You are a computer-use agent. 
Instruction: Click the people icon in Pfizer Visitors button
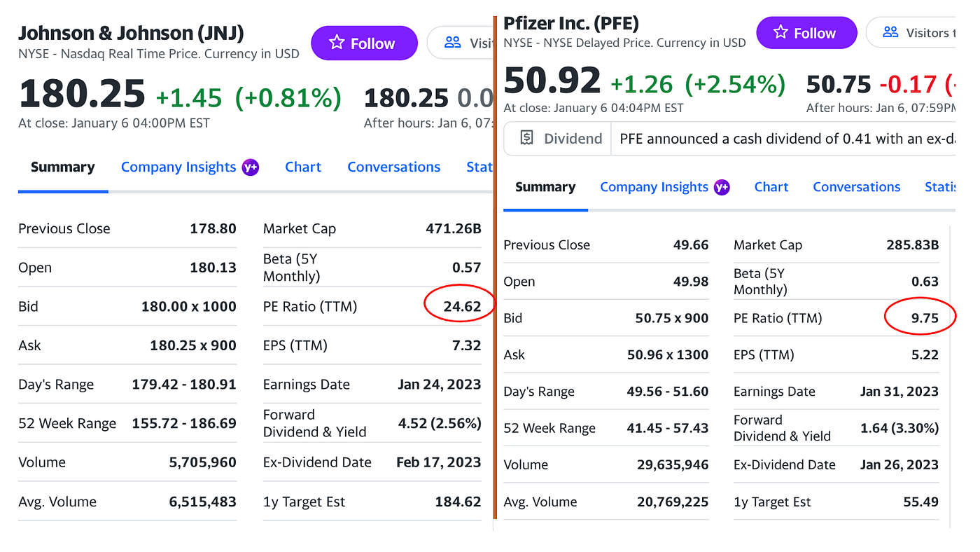tap(890, 32)
